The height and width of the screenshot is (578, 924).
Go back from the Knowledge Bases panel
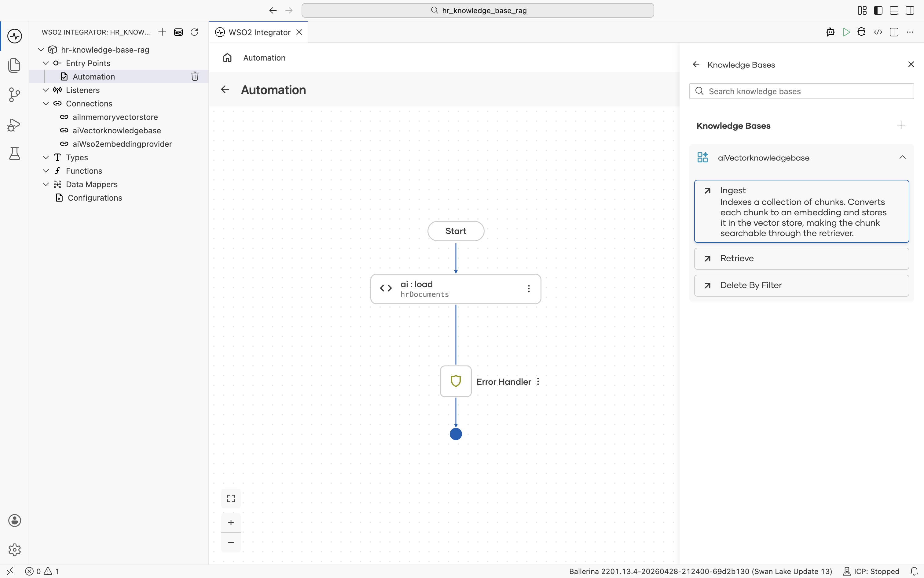click(x=696, y=65)
